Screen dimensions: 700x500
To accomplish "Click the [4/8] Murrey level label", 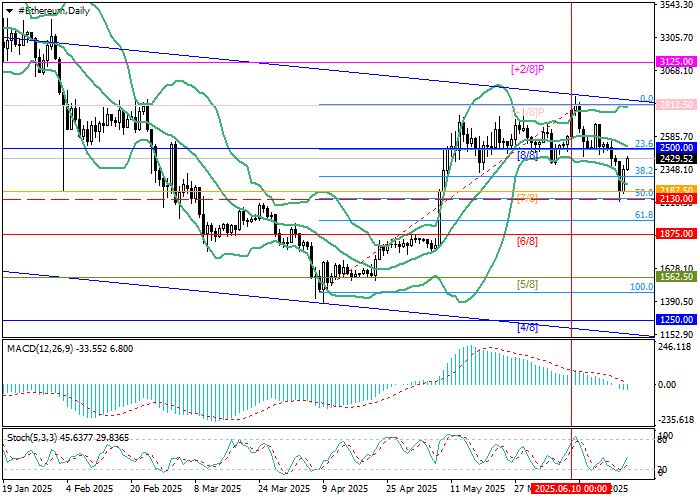I will tap(528, 327).
